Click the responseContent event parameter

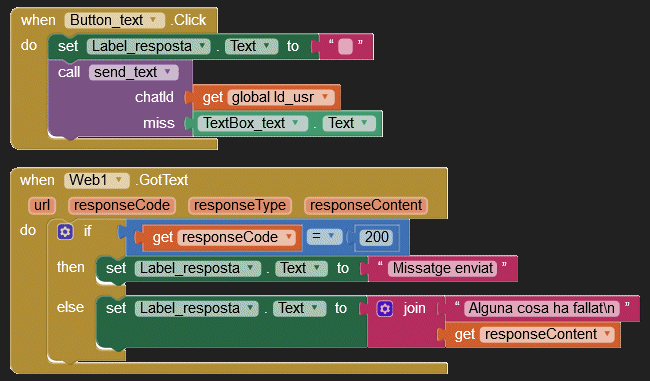pyautogui.click(x=366, y=206)
